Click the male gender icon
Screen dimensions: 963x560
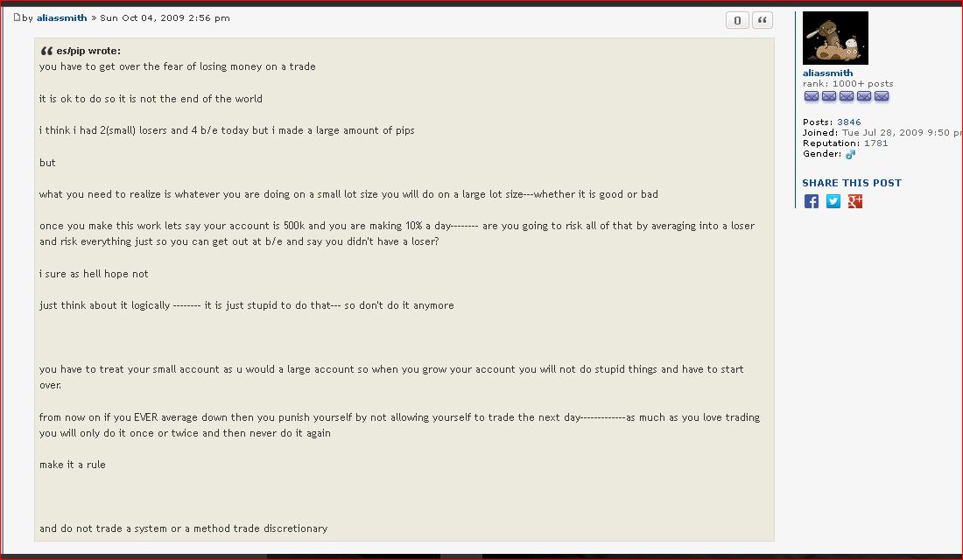[x=850, y=154]
